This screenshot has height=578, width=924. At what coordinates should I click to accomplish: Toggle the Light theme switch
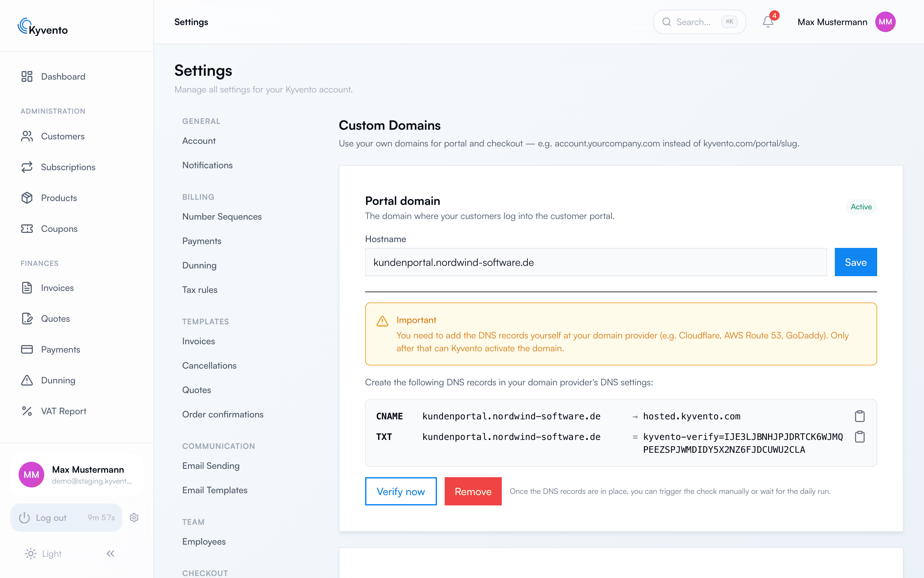point(43,554)
